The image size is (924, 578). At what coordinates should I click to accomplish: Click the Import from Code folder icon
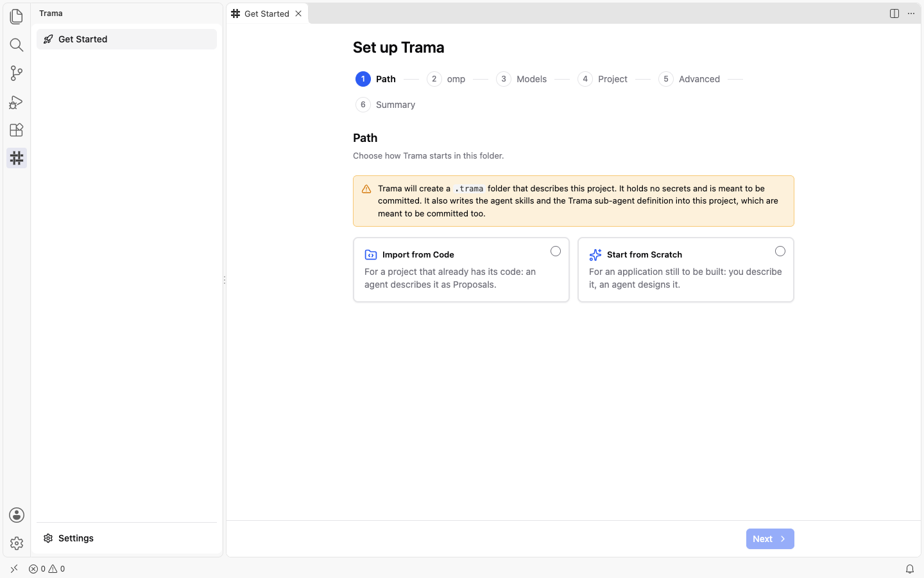[371, 255]
